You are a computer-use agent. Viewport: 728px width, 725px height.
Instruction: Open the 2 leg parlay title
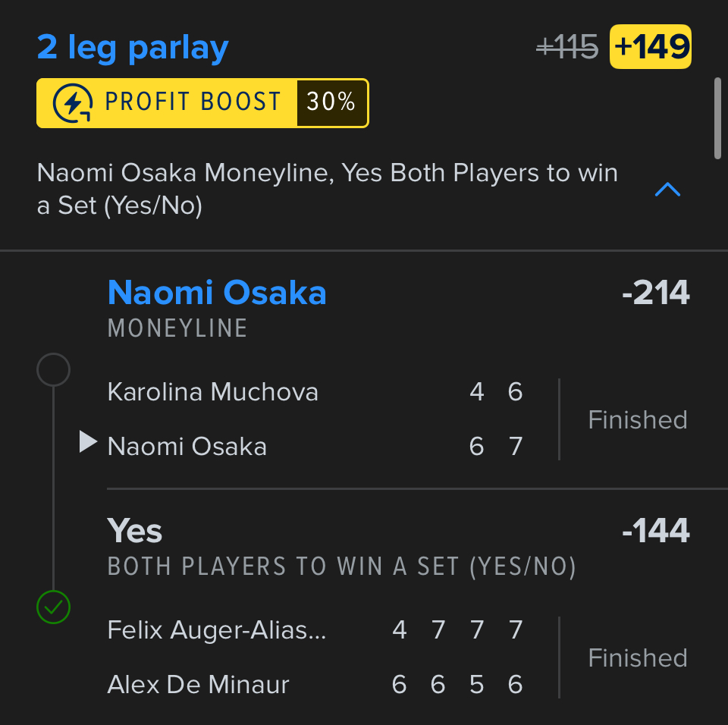pyautogui.click(x=133, y=48)
